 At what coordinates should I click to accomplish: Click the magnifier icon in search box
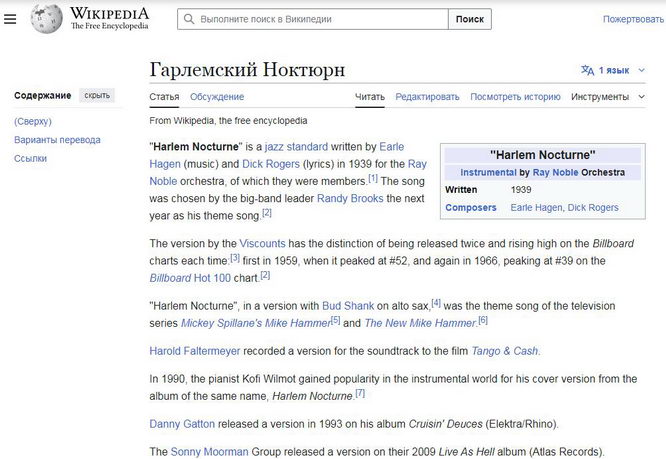click(189, 19)
